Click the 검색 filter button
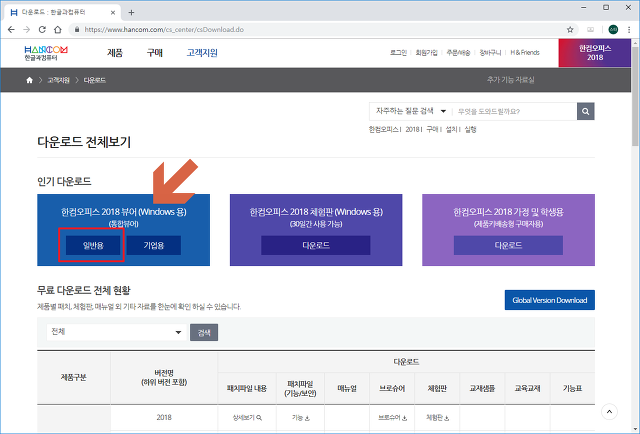640x434 pixels. click(204, 332)
